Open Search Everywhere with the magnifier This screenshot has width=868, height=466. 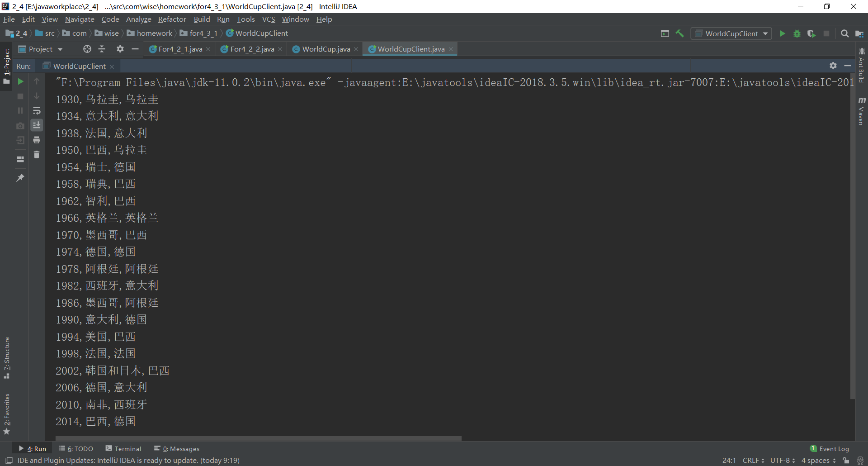click(x=844, y=33)
